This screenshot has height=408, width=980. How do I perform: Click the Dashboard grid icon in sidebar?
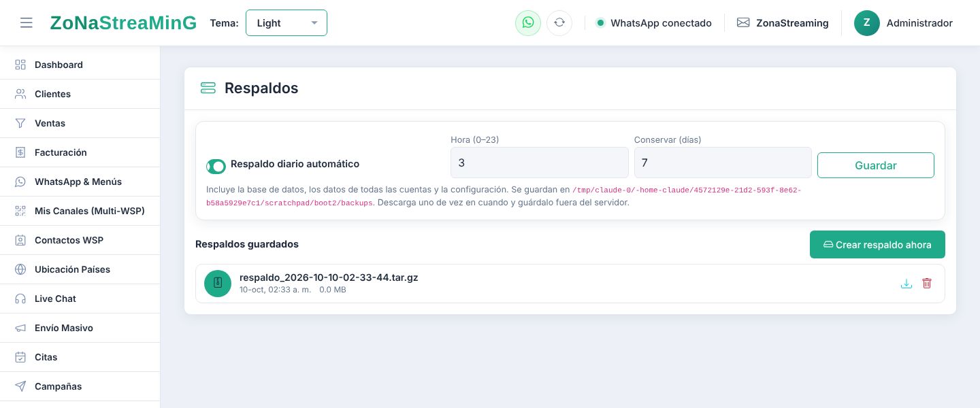(x=20, y=65)
